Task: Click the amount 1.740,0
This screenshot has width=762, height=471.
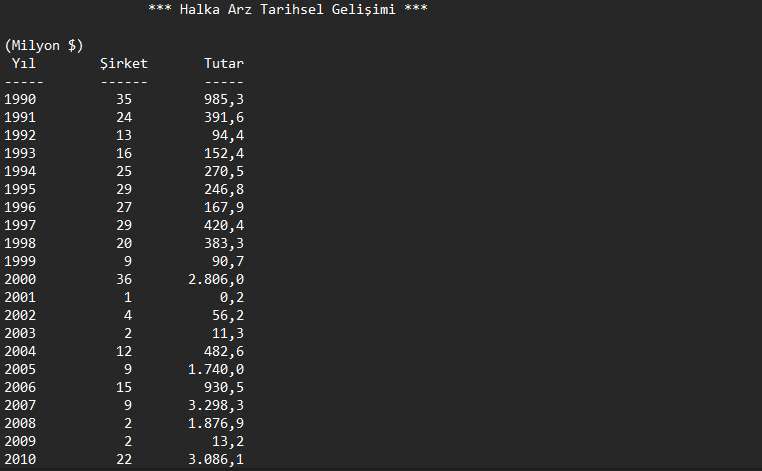Action: pyautogui.click(x=216, y=369)
